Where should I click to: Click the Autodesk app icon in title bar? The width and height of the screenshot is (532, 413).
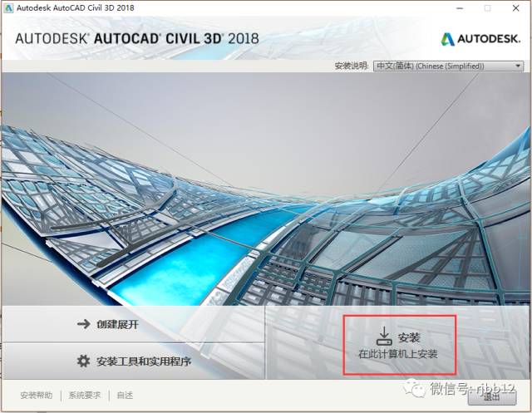7,7
